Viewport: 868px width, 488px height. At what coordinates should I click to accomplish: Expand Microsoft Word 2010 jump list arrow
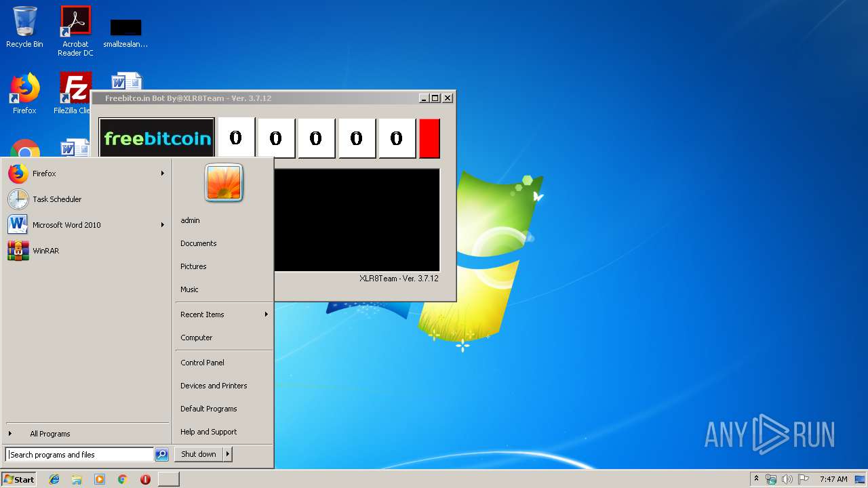click(163, 225)
